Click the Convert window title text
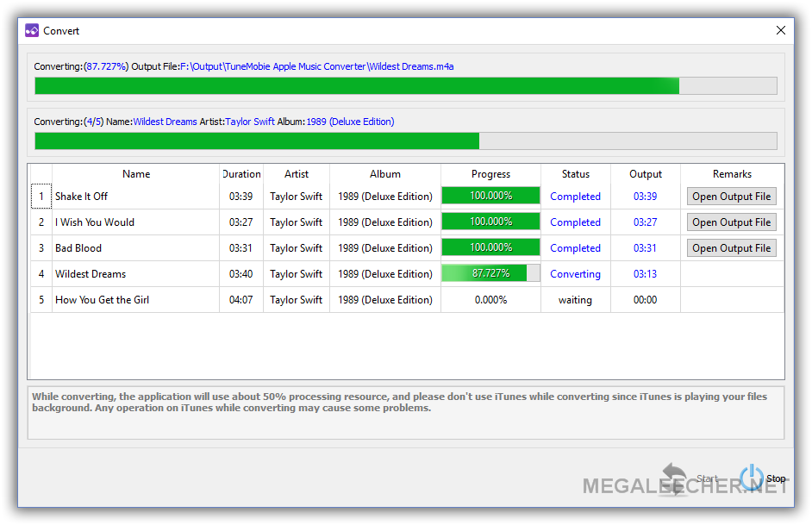Image resolution: width=812 pixels, height=525 pixels. click(61, 31)
